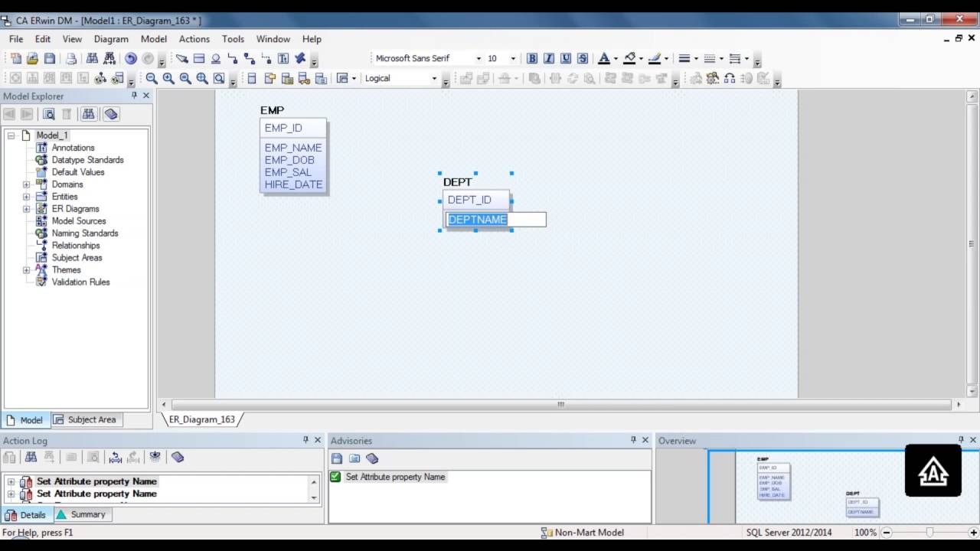Click the Fill Color bucket icon
This screenshot has height=551, width=980.
629,58
